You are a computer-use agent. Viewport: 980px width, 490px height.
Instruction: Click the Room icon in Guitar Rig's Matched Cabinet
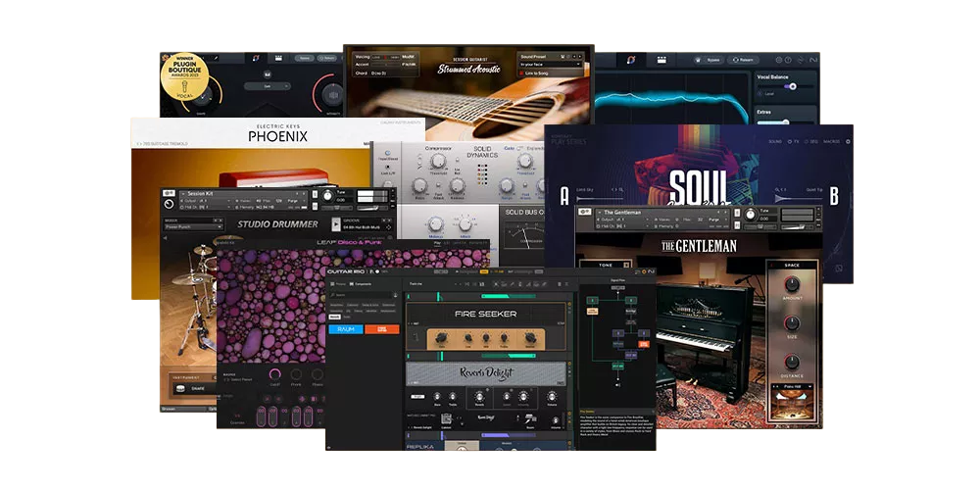coord(530,418)
